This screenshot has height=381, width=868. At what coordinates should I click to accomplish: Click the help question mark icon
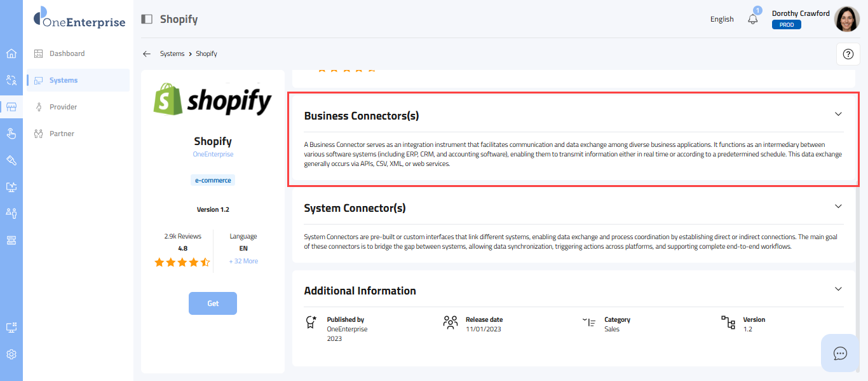click(847, 54)
